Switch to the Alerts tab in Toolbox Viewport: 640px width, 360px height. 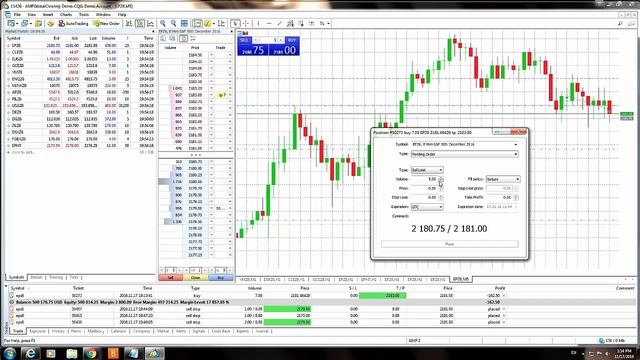coord(181,331)
